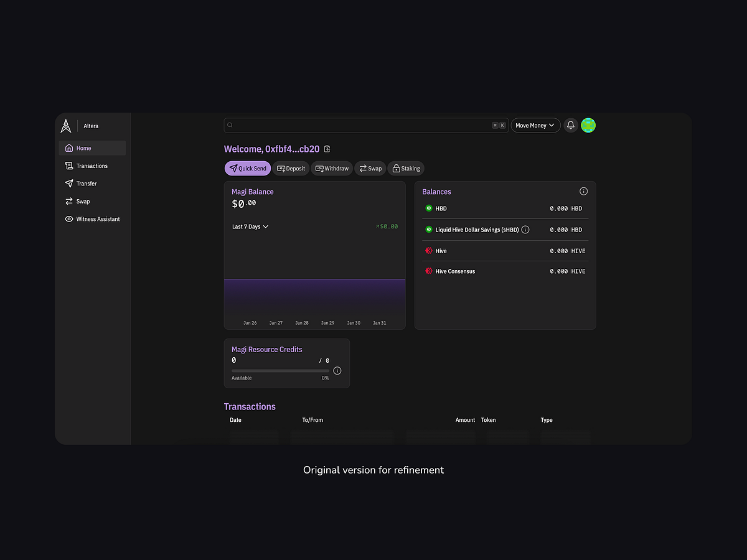The image size is (747, 560).
Task: Open the Move Money dropdown
Action: coord(535,125)
